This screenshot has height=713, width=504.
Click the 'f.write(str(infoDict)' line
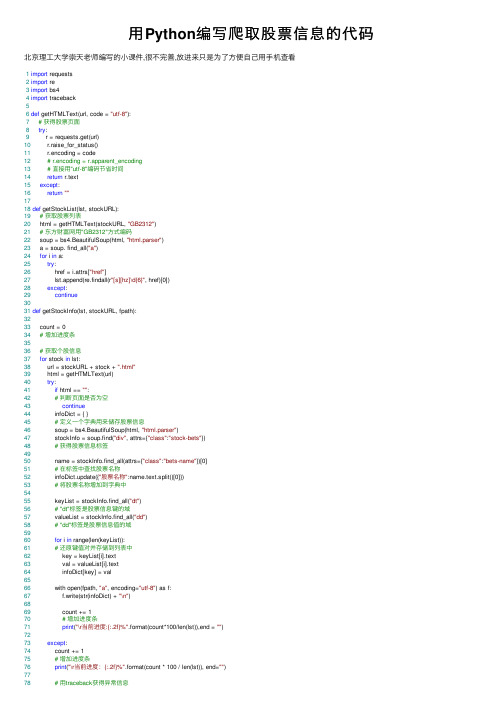96,596
